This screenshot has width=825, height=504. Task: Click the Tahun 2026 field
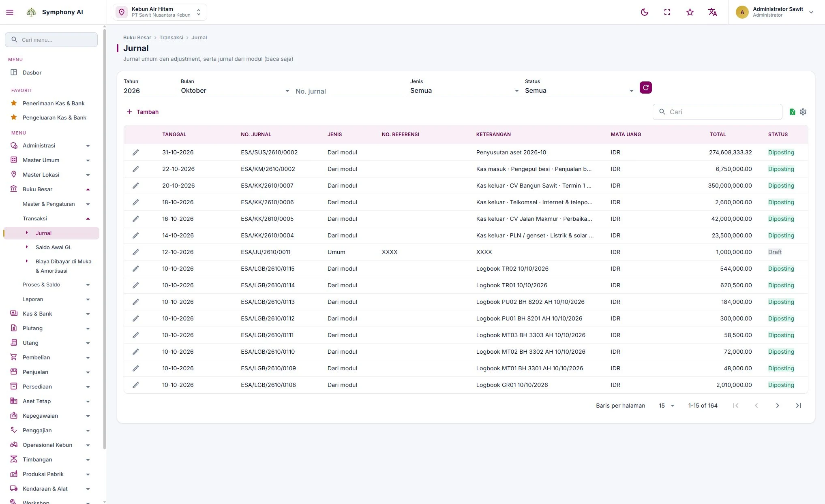point(150,91)
